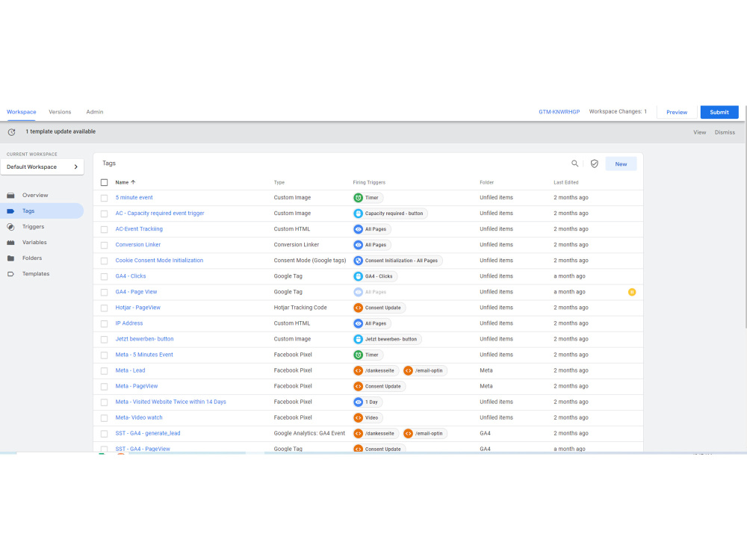
Task: Switch to the Versions tab
Action: point(60,112)
